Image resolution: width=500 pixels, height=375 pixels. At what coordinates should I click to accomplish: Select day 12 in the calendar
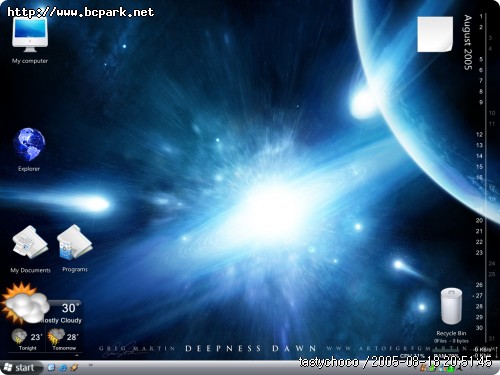(479, 134)
